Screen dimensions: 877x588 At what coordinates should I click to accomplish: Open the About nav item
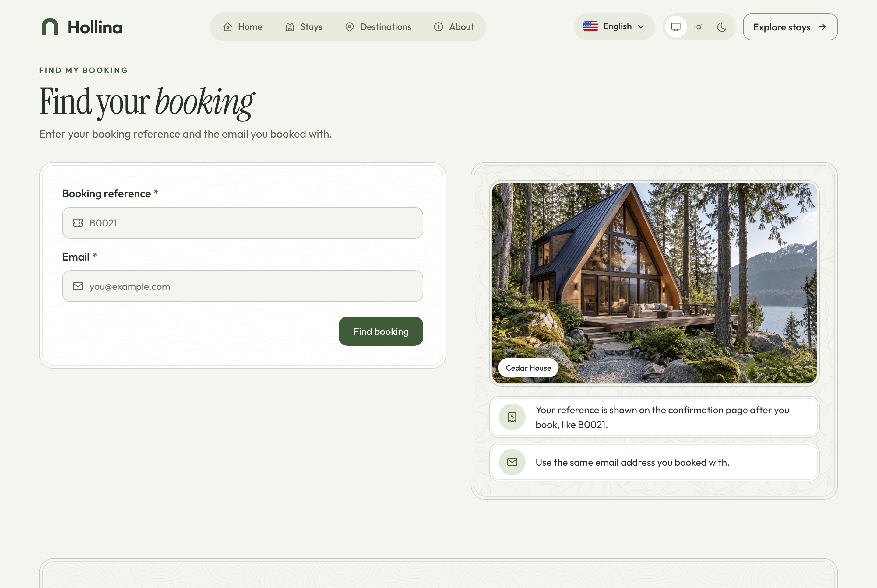[x=453, y=27]
